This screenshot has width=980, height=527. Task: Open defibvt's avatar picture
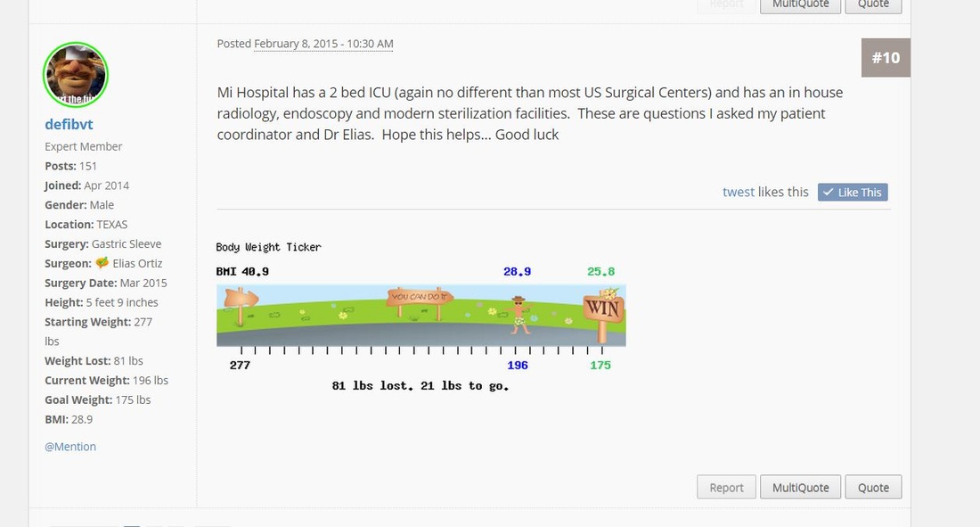(x=76, y=75)
